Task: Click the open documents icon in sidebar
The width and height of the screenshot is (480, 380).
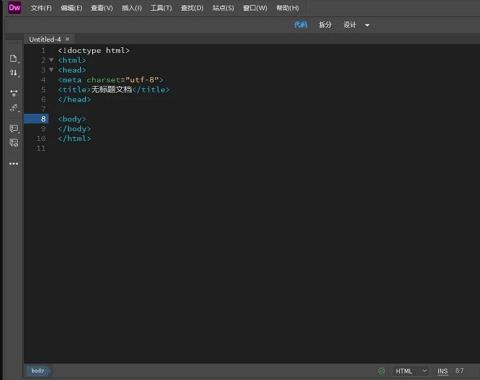Action: (x=14, y=59)
